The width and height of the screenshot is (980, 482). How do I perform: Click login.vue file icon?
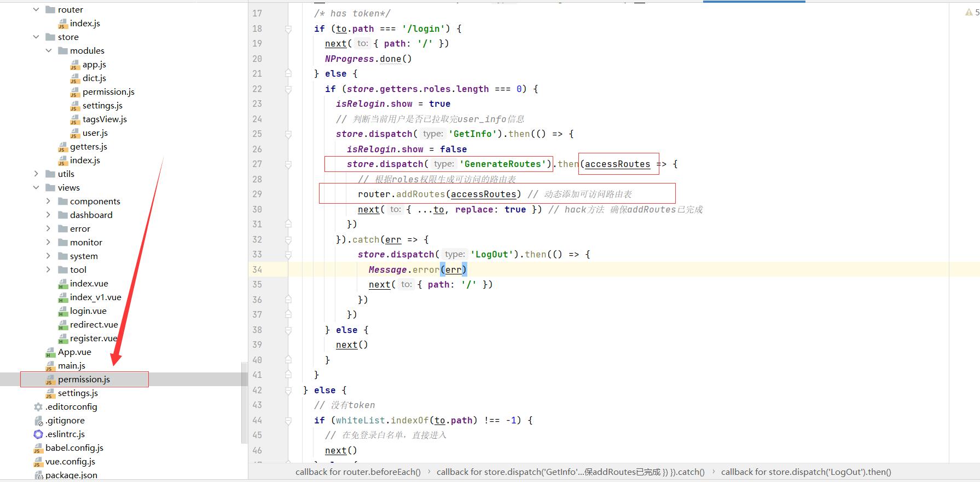click(x=63, y=311)
